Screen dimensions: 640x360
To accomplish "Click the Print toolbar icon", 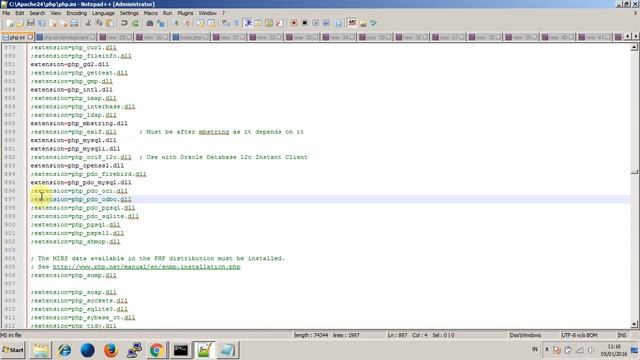I will click(x=74, y=23).
